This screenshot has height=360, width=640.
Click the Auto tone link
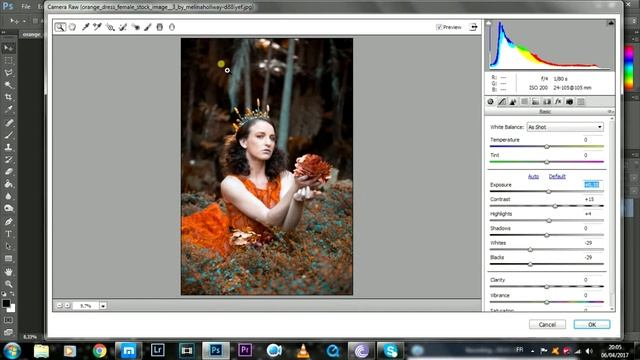click(x=533, y=176)
